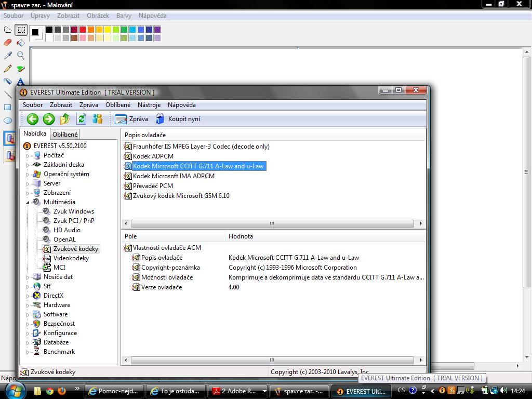This screenshot has width=532, height=399.
Task: Refresh the EVEREST view
Action: 81,119
